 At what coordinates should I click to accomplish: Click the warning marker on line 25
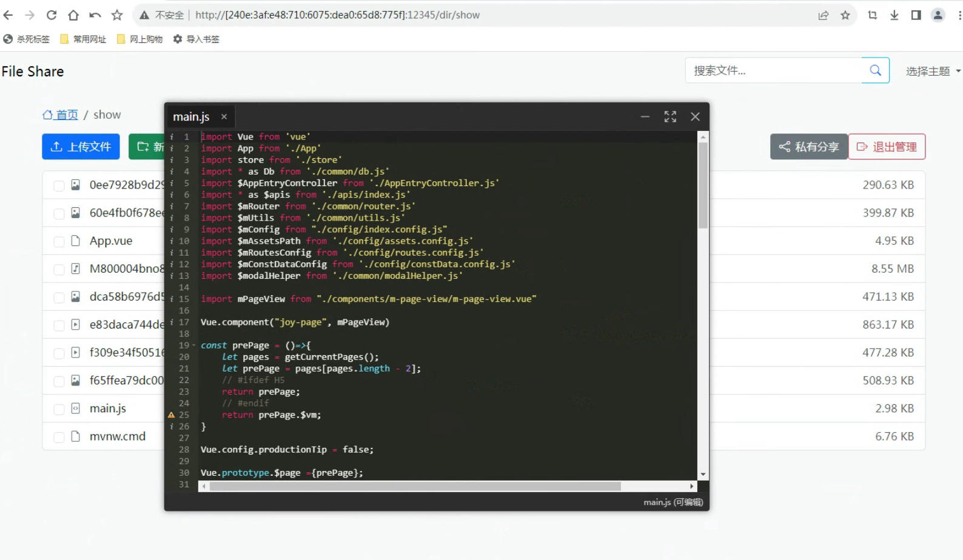[171, 415]
